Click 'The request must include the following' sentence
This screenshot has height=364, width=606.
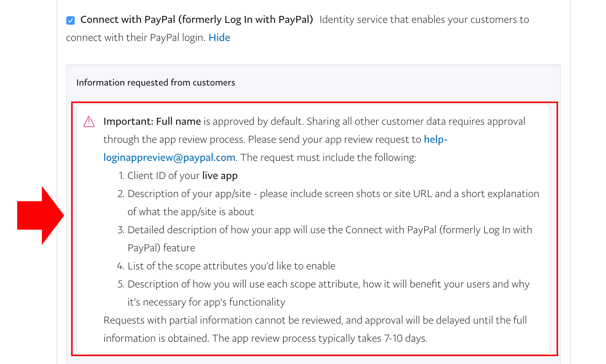[328, 158]
